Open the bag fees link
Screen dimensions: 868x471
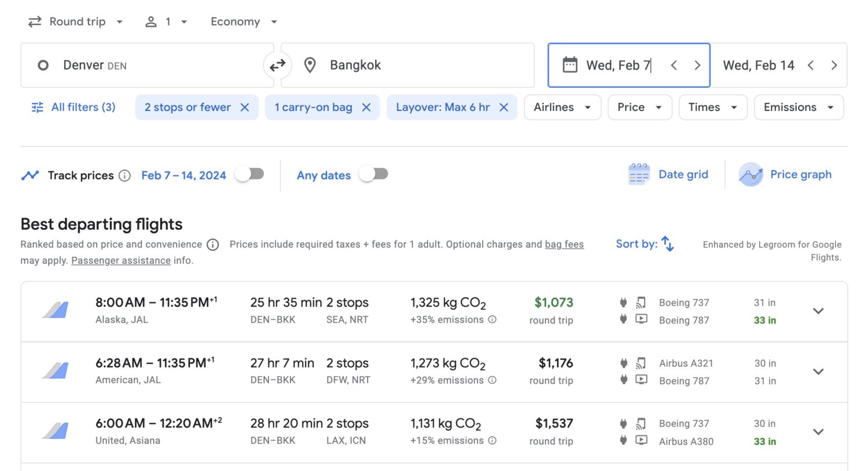tap(564, 244)
